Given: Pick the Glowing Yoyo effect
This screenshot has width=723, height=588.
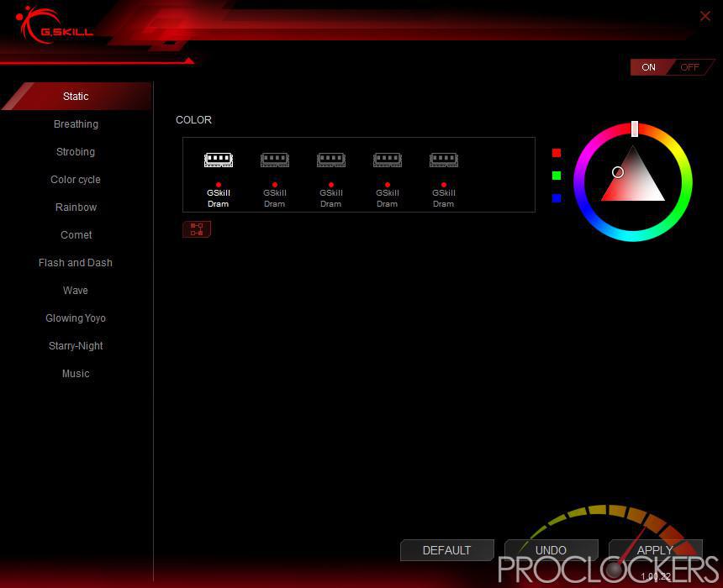Looking at the screenshot, I should coord(76,318).
